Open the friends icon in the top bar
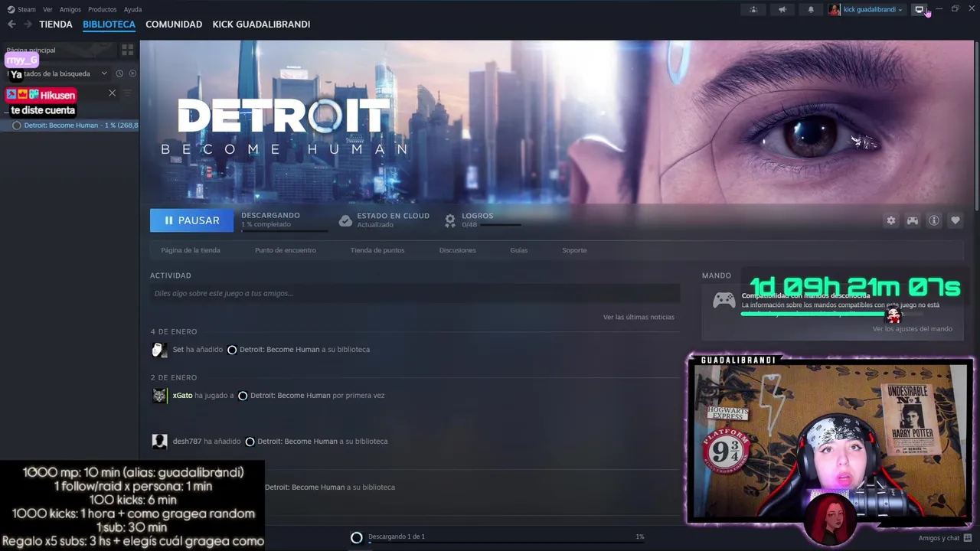This screenshot has height=551, width=980. coord(753,9)
